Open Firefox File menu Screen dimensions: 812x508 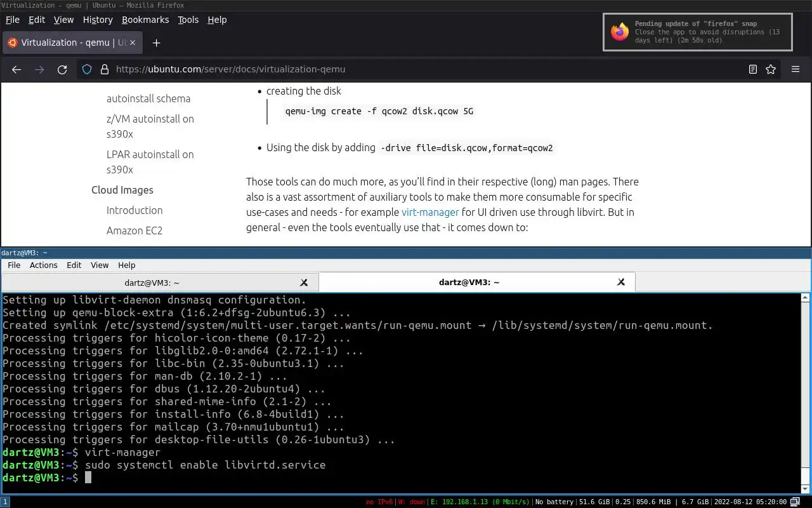13,20
